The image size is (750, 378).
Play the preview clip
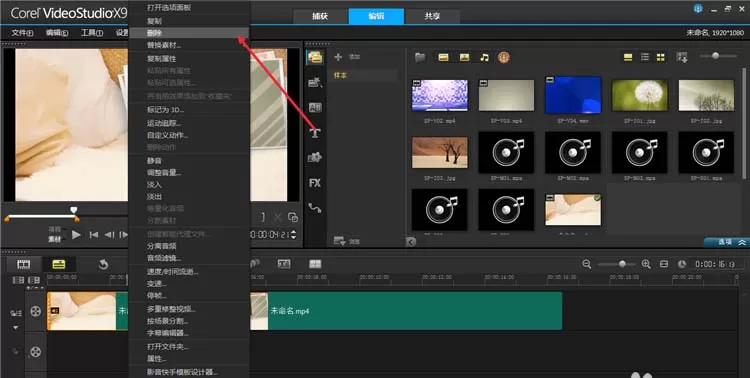pyautogui.click(x=76, y=234)
